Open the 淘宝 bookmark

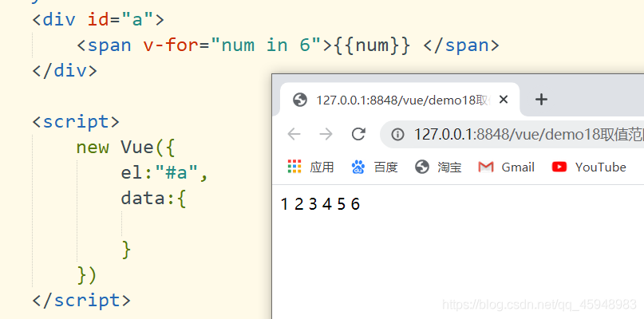click(438, 167)
